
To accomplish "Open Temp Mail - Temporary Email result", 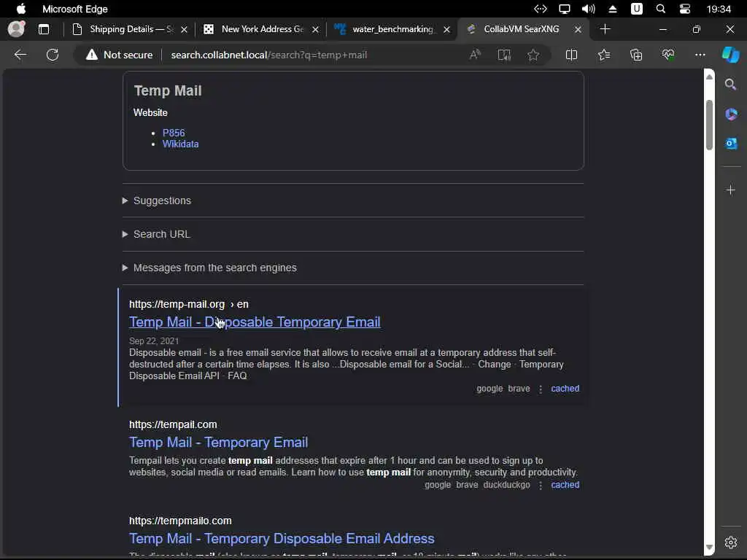I will tap(218, 443).
